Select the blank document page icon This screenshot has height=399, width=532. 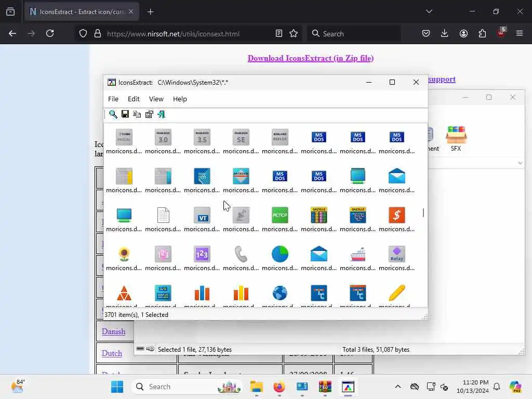point(163,215)
